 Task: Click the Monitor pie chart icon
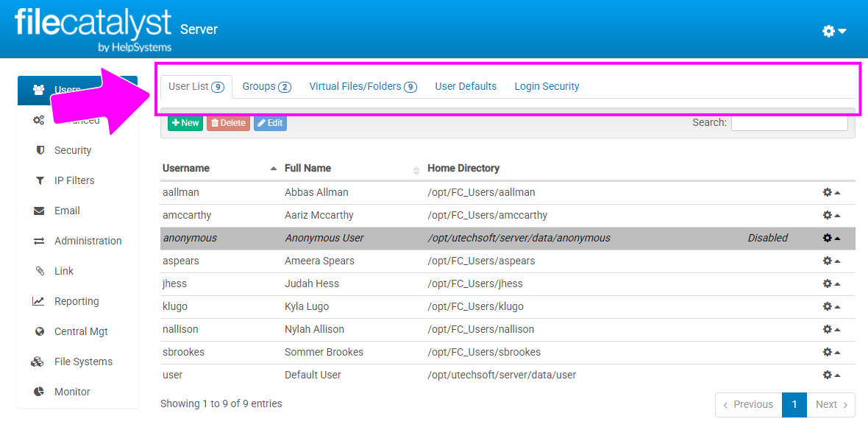coord(39,392)
